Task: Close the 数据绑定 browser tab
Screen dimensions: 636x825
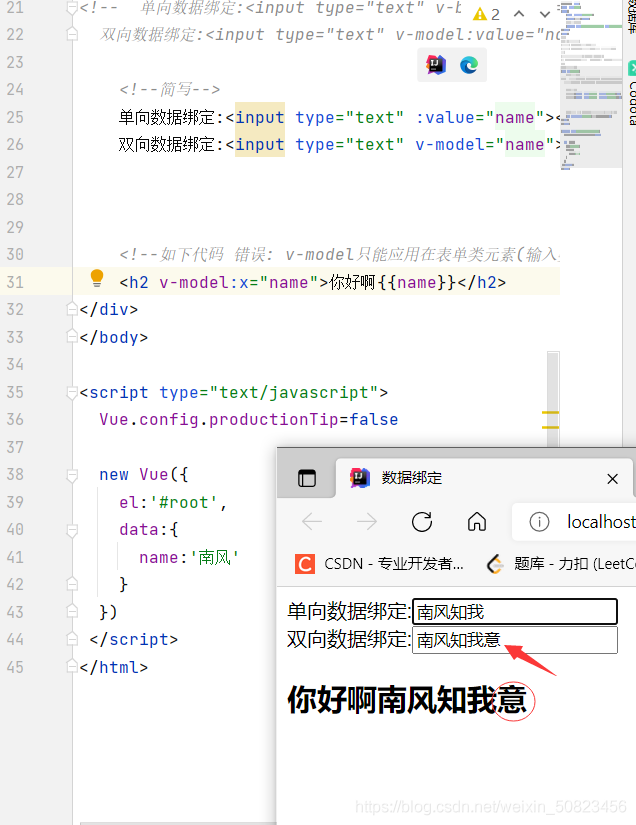Action: coord(613,479)
